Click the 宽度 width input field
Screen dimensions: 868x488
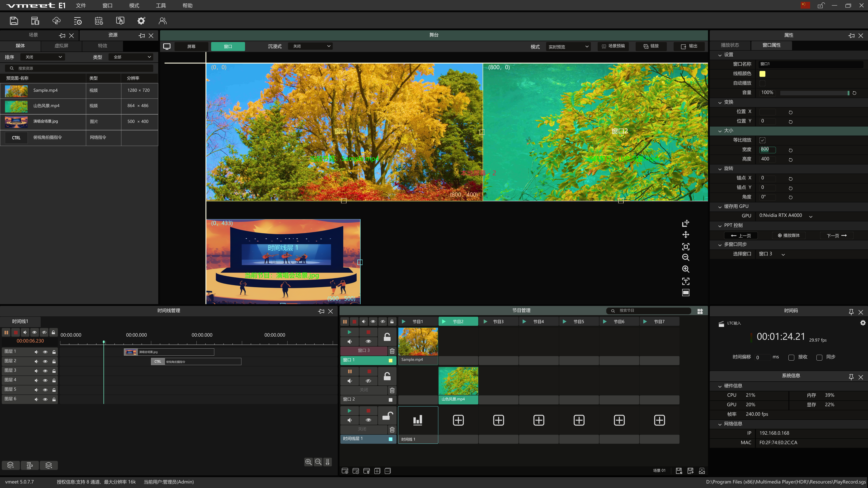[768, 150]
